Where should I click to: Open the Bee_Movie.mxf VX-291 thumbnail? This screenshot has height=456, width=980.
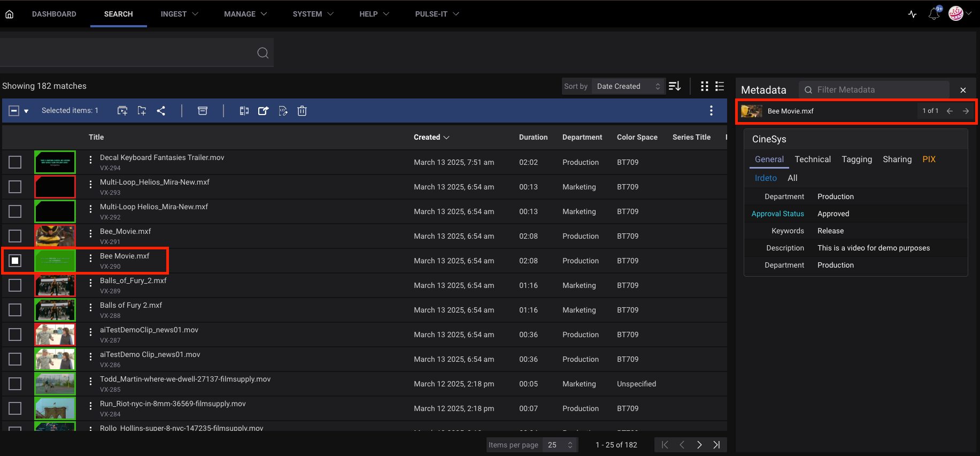pyautogui.click(x=55, y=236)
